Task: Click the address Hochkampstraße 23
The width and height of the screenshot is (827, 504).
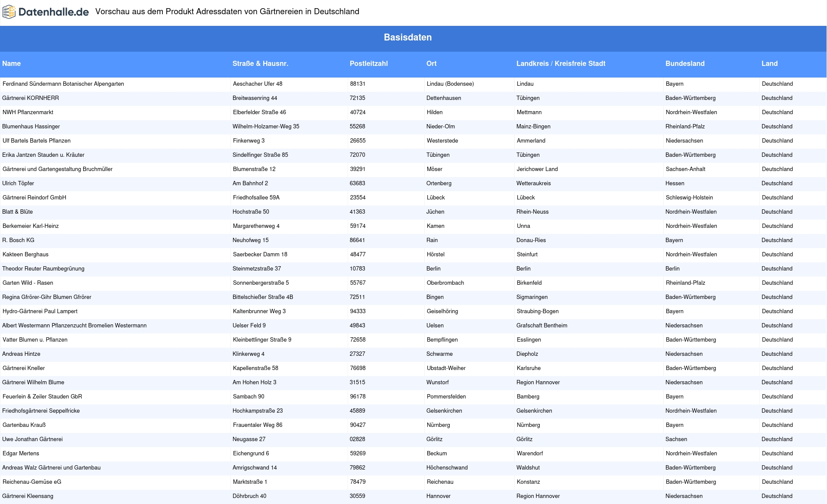Action: tap(258, 411)
